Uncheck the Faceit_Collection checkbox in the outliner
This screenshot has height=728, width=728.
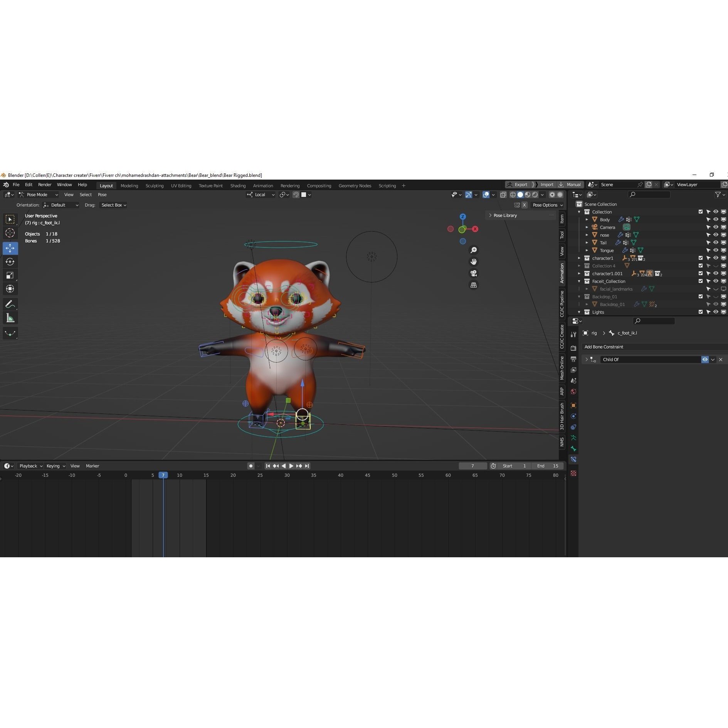click(x=701, y=281)
